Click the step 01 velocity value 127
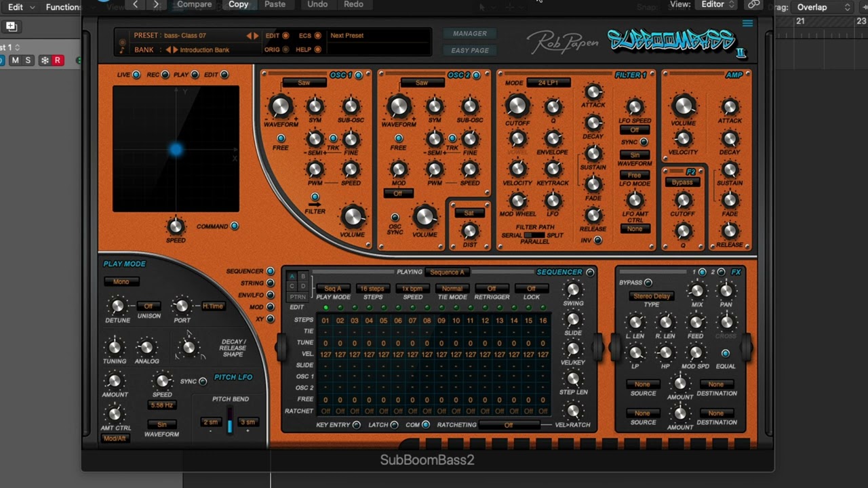The width and height of the screenshot is (868, 488). click(x=326, y=354)
